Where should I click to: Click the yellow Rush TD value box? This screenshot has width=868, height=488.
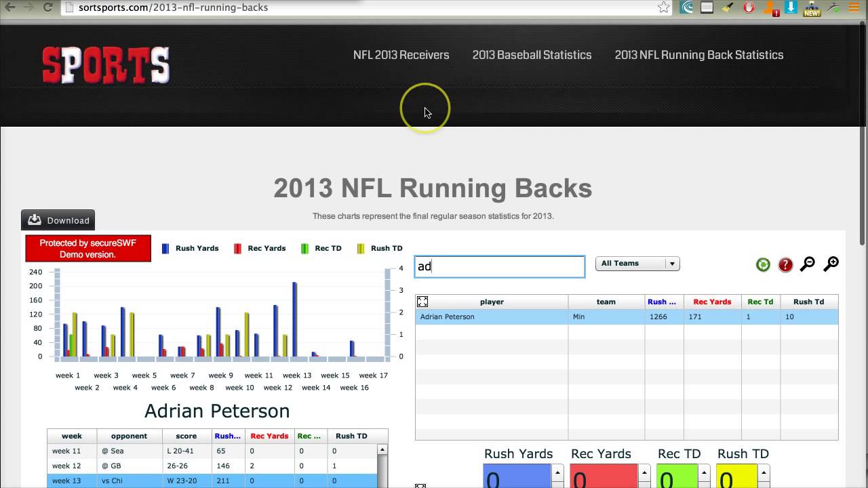(736, 476)
